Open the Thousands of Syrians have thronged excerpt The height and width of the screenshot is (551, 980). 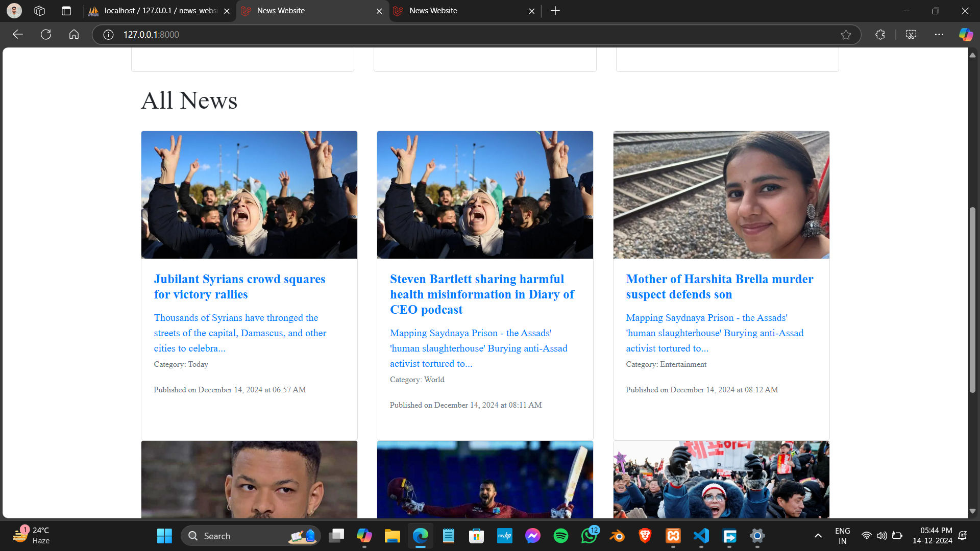tap(240, 333)
